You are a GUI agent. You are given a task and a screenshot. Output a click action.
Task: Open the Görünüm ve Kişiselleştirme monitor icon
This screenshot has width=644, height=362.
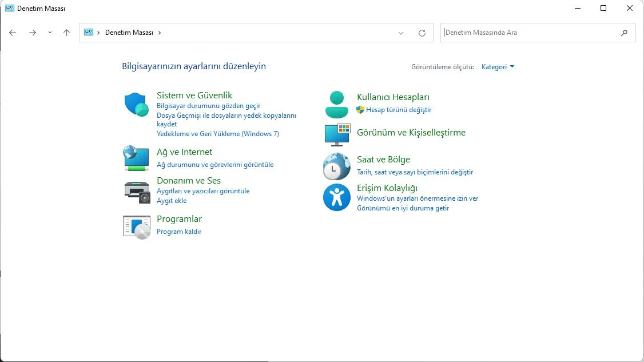pyautogui.click(x=336, y=134)
